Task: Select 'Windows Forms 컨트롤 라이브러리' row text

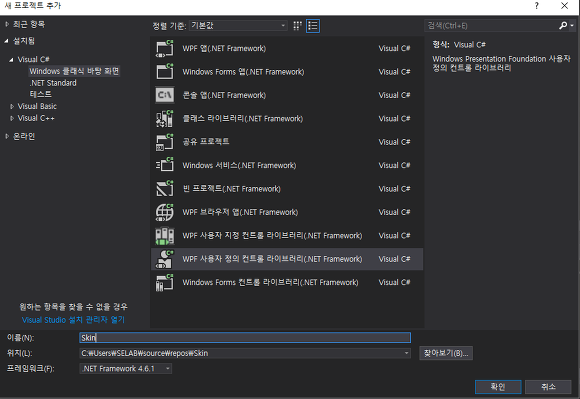Action: click(270, 283)
